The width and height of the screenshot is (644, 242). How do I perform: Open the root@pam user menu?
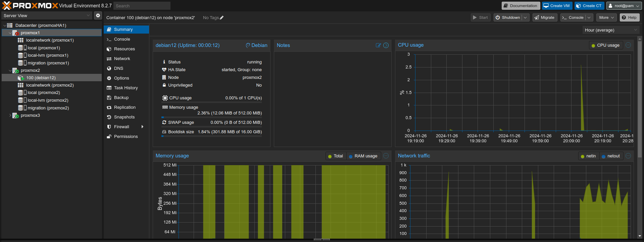click(x=624, y=6)
